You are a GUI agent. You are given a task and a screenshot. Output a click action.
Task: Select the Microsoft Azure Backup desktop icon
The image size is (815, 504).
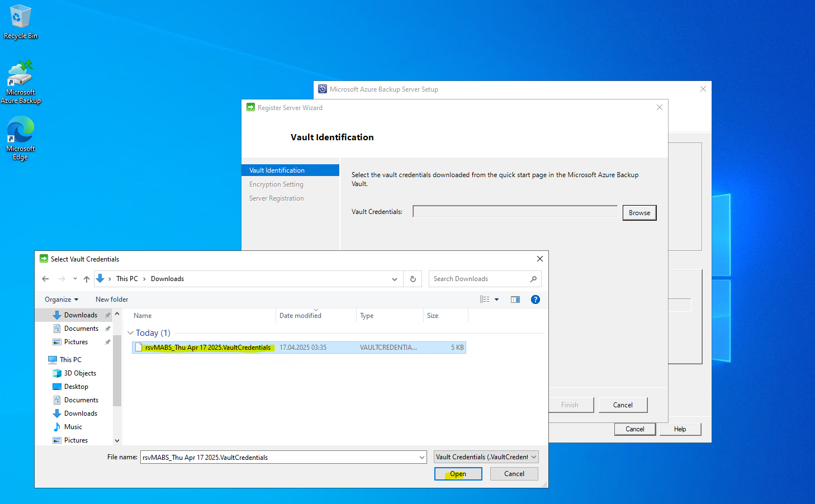tap(21, 82)
